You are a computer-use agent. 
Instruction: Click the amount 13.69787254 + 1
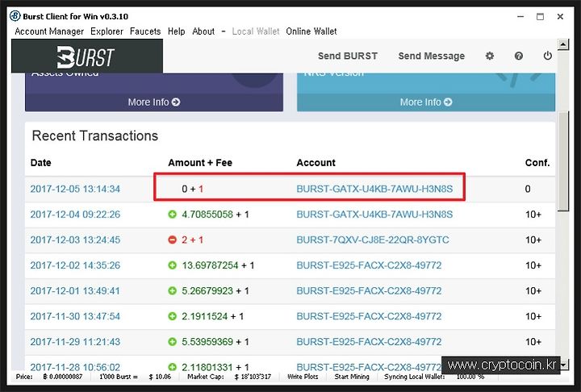pyautogui.click(x=218, y=265)
